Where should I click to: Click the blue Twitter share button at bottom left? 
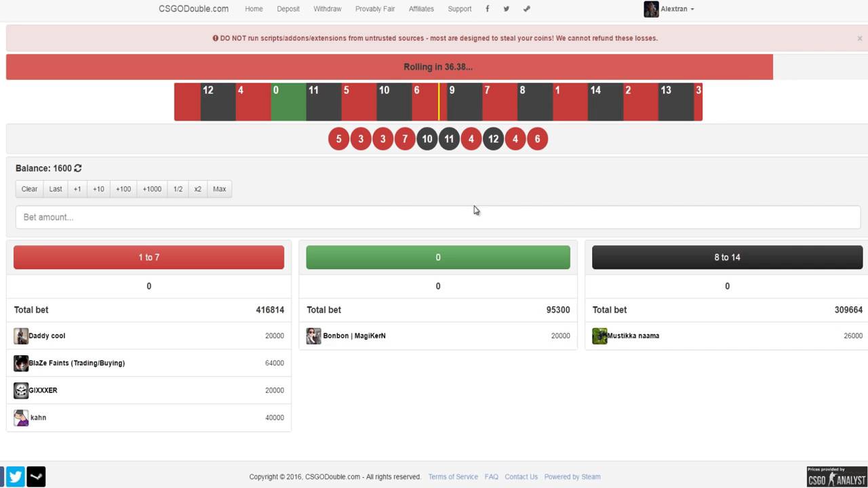16,476
